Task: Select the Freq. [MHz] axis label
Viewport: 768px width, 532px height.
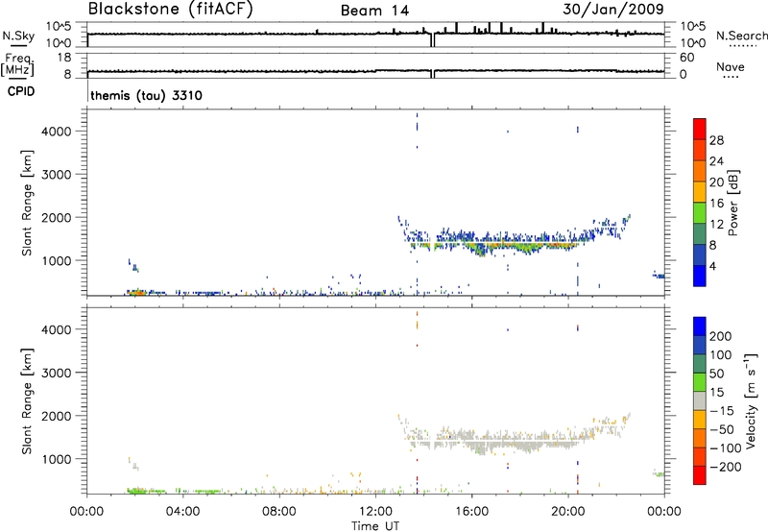Action: tap(17, 64)
